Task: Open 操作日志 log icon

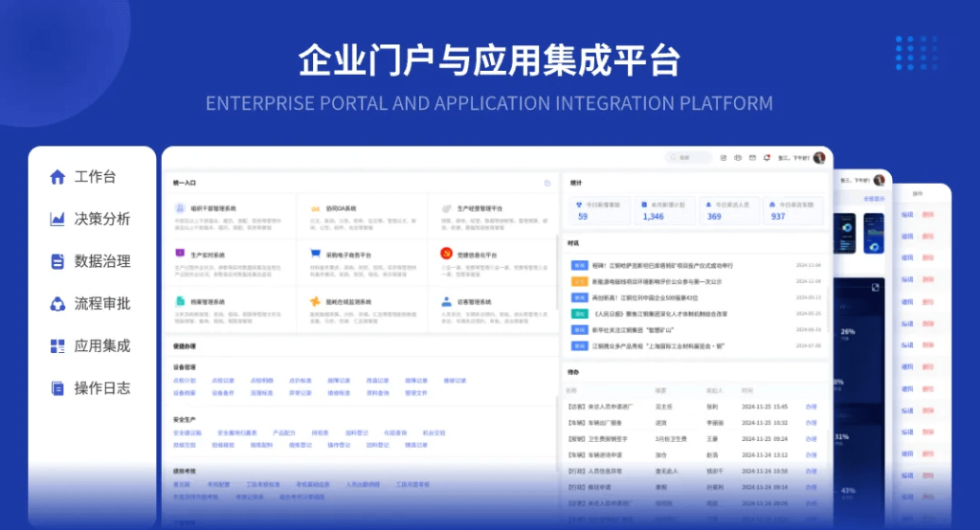Action: click(57, 388)
